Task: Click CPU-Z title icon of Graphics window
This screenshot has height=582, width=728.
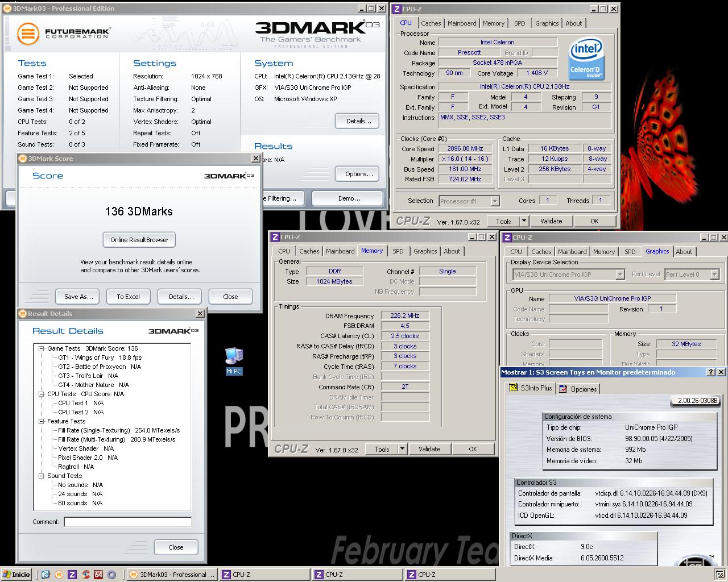Action: tap(507, 238)
